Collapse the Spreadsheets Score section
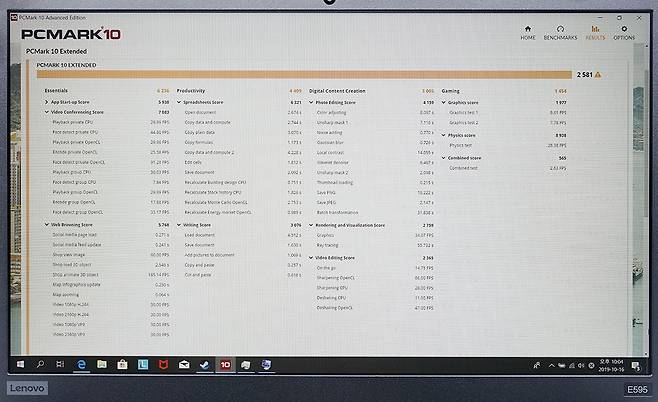 (179, 102)
